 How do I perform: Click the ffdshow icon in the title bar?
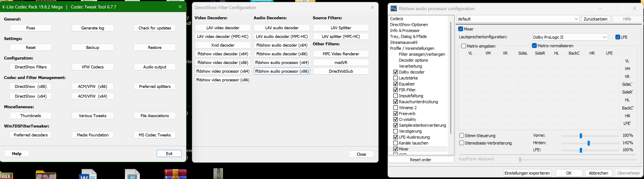click(x=393, y=8)
